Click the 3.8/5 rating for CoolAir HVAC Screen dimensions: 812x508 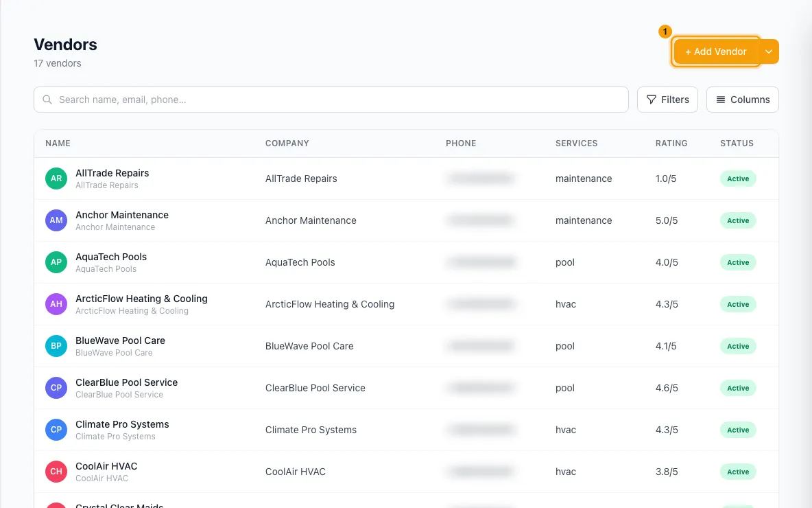667,472
